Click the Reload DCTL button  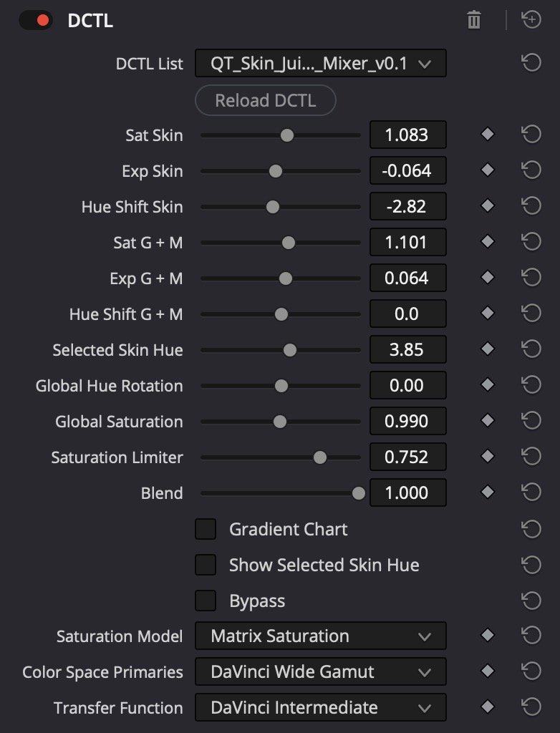265,100
